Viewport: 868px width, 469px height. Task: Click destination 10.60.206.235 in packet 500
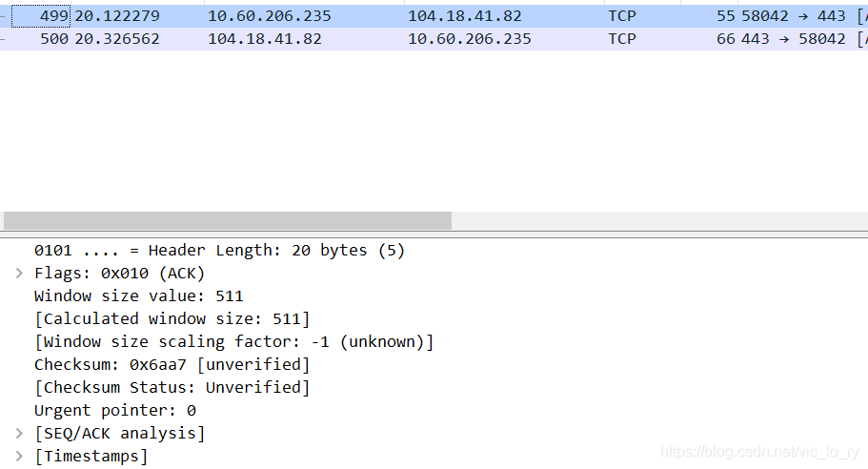470,39
